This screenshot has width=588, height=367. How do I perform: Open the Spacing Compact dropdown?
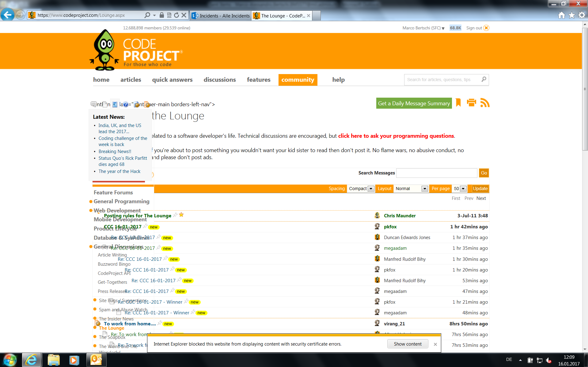point(361,189)
